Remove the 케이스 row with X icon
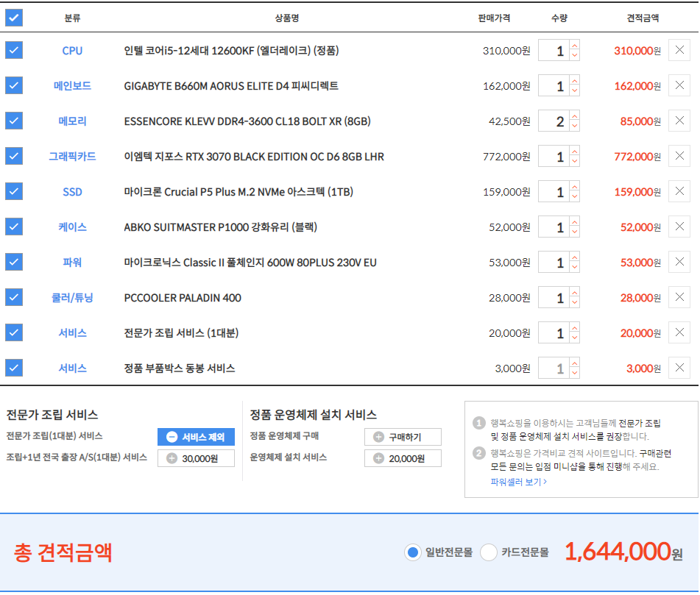 (x=679, y=226)
